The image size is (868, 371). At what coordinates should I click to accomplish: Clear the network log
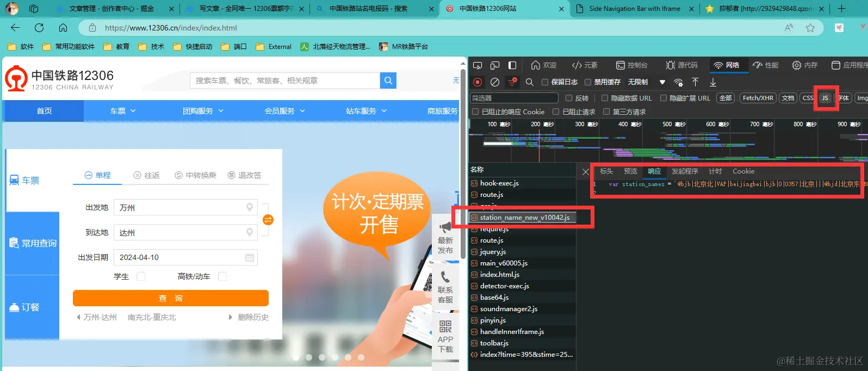(x=495, y=82)
